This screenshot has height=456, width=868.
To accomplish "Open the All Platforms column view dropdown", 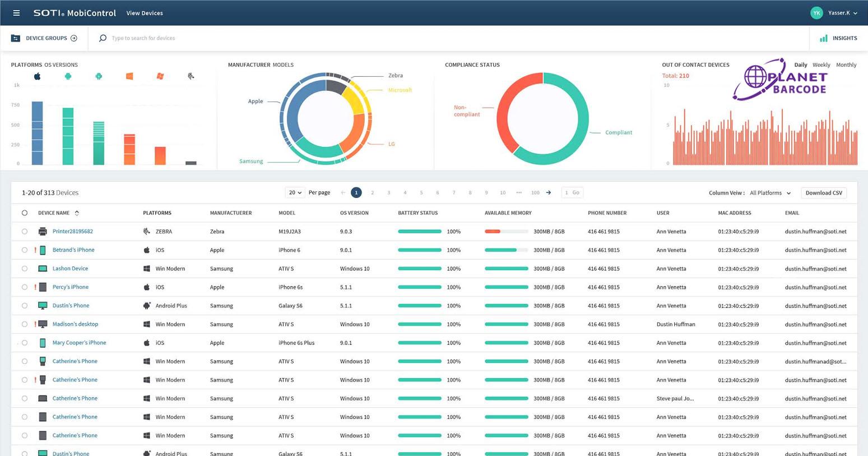I will coord(770,193).
